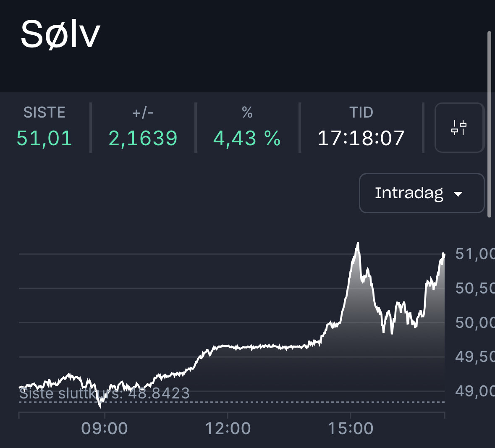Click the +/- change value 2,1639
This screenshot has width=495, height=448.
click(143, 138)
